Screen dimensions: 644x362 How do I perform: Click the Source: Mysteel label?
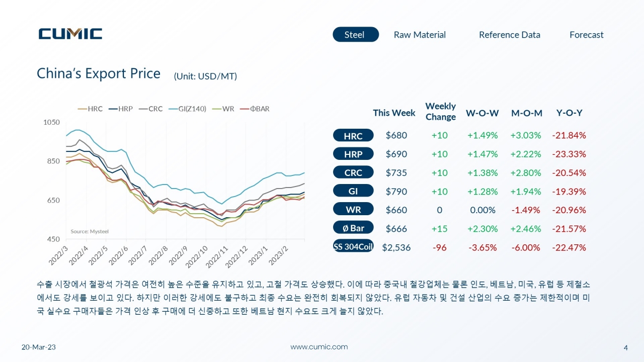90,231
